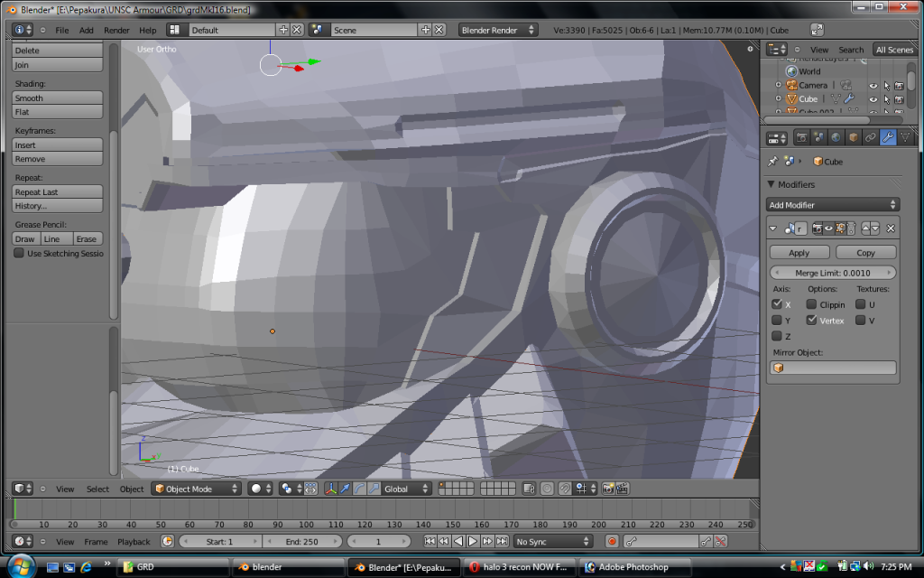The height and width of the screenshot is (578, 924).
Task: Click the Cube modifier wrench in outliner
Action: point(849,99)
